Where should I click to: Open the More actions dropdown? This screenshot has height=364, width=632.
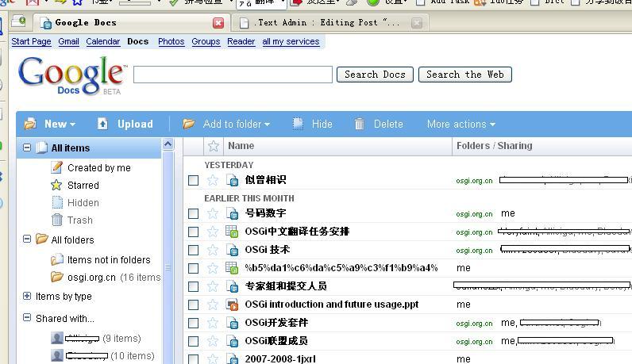(461, 124)
